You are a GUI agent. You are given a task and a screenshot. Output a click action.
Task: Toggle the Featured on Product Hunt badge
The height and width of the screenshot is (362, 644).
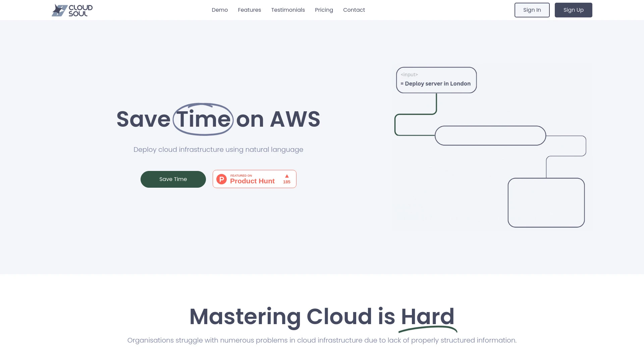point(254,179)
